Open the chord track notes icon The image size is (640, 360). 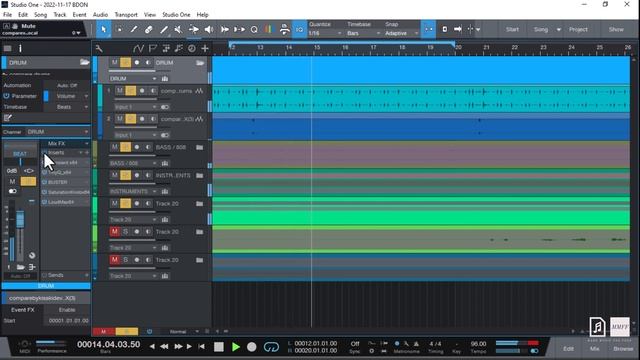[178, 49]
